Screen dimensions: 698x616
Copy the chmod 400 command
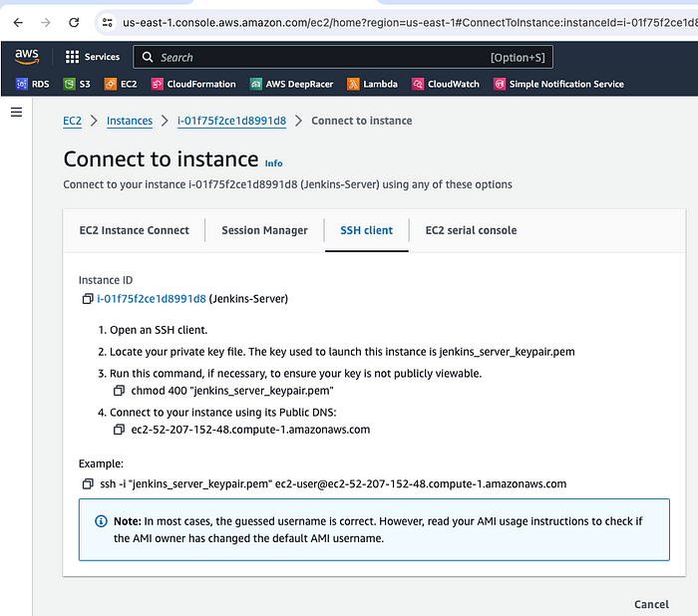119,391
